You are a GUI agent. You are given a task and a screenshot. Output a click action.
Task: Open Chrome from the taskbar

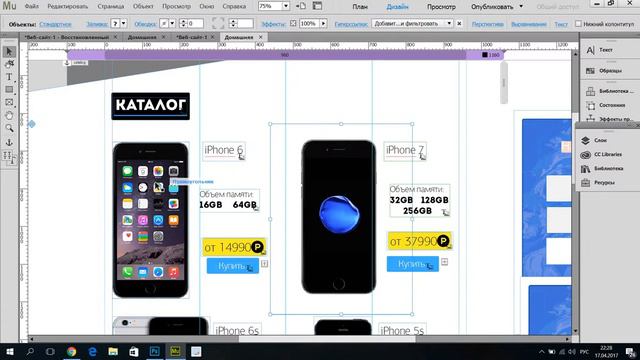(x=72, y=351)
